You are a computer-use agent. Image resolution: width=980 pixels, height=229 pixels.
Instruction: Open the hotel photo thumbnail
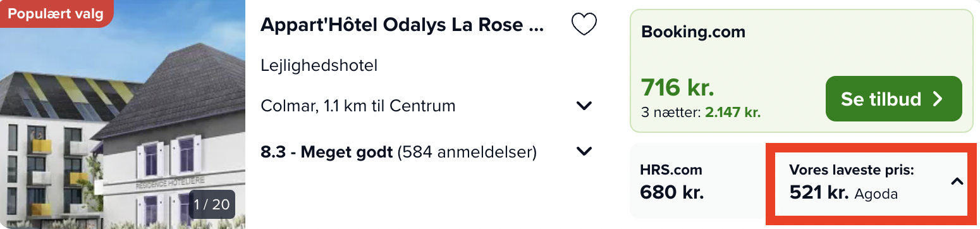tap(123, 114)
